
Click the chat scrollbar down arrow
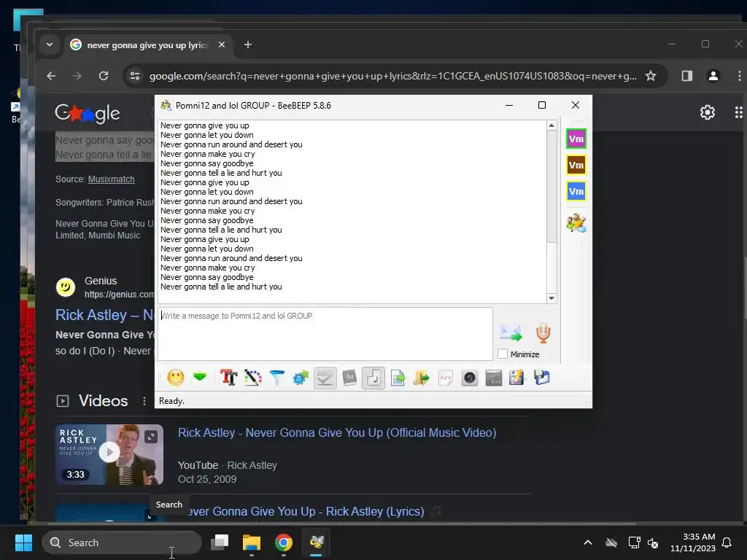click(x=551, y=298)
